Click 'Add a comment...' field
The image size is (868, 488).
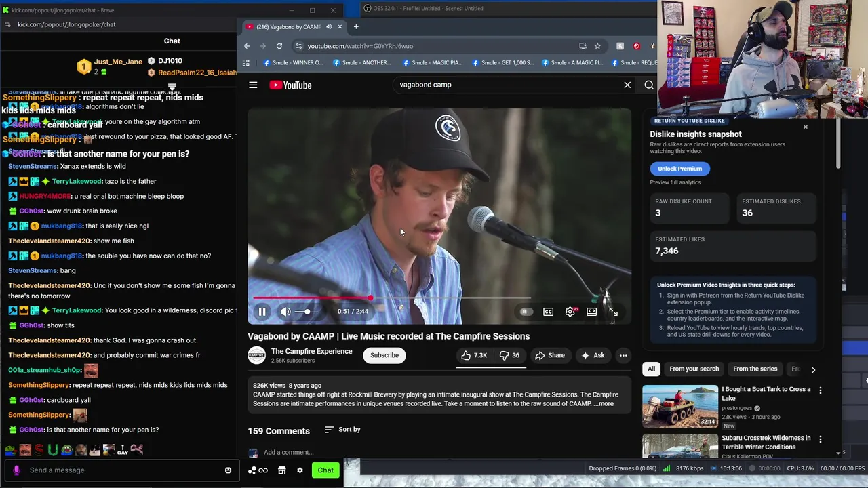pos(289,452)
